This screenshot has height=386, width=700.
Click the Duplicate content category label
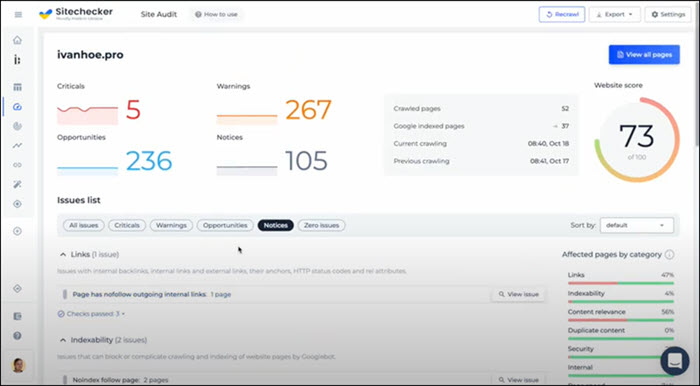[x=596, y=330]
